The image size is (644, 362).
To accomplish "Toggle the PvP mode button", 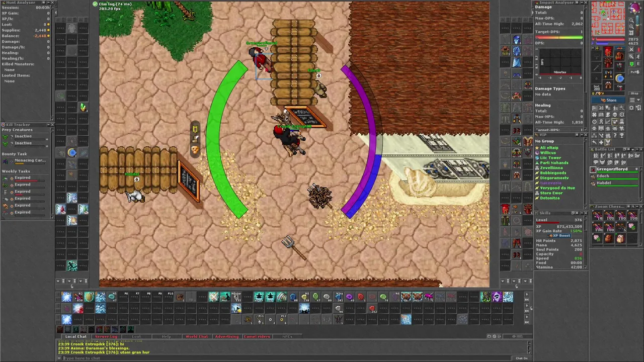I will pyautogui.click(x=635, y=72).
